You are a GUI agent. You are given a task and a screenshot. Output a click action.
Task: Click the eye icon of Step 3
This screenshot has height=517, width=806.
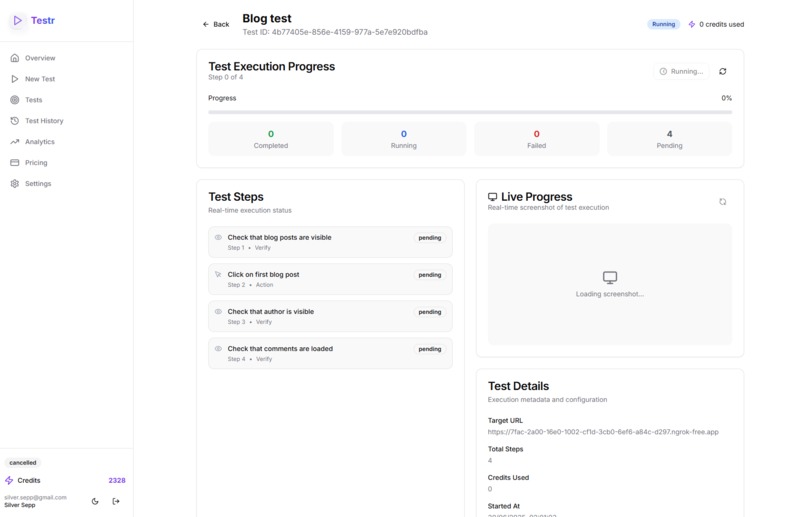click(218, 311)
